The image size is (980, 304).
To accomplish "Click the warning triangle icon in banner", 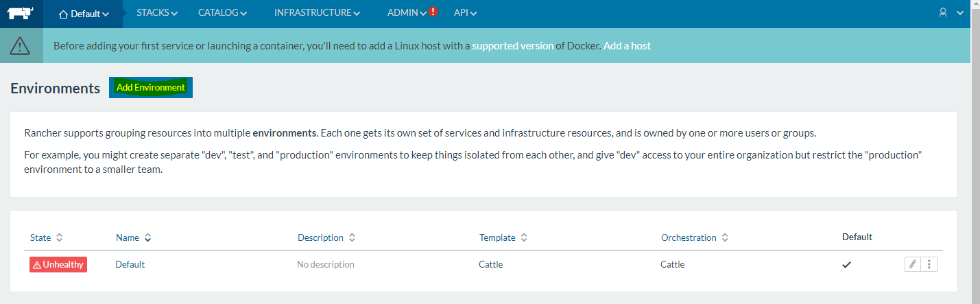I will (21, 46).
